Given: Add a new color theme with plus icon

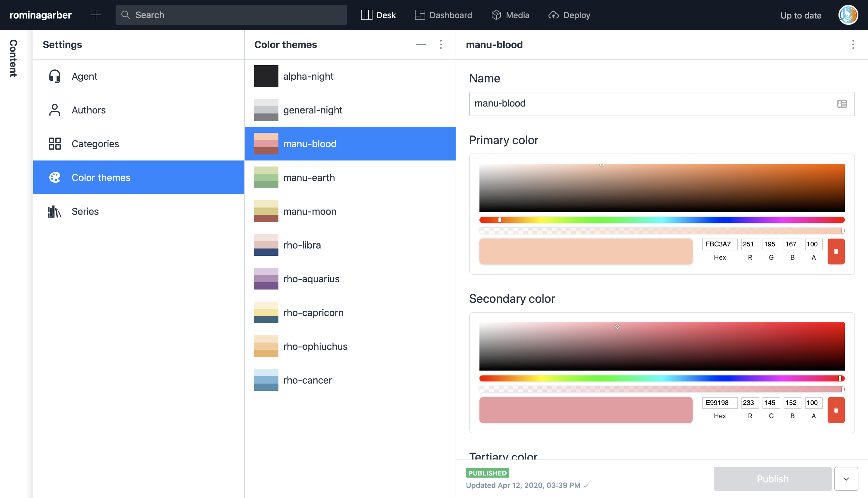Looking at the screenshot, I should tap(421, 45).
